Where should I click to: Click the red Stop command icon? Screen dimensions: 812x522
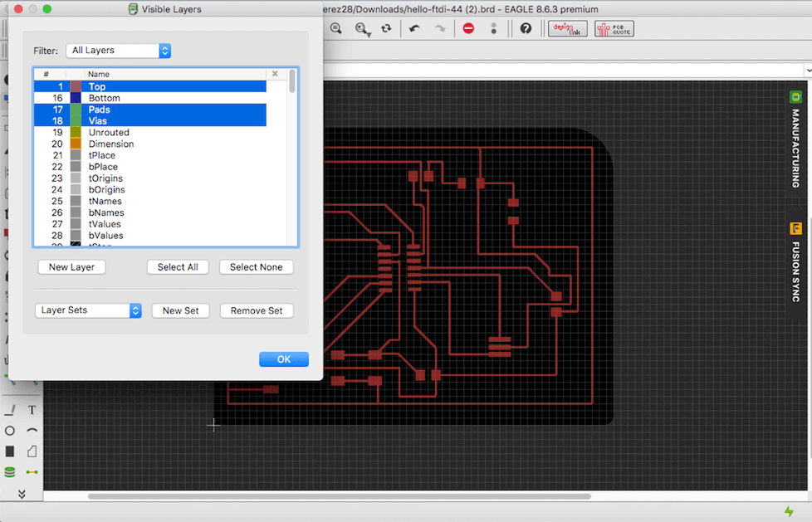coord(468,28)
